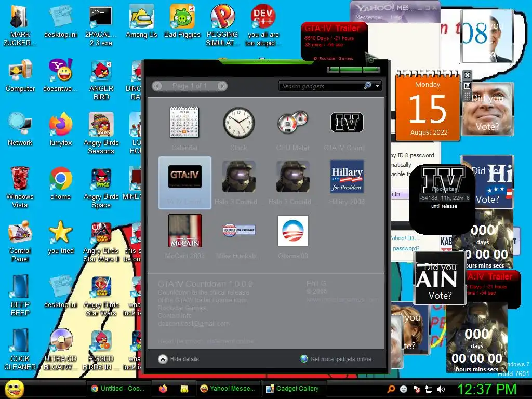The height and width of the screenshot is (399, 532).
Task: Open the BEEP BEEP desktop icon
Action: pos(20,295)
